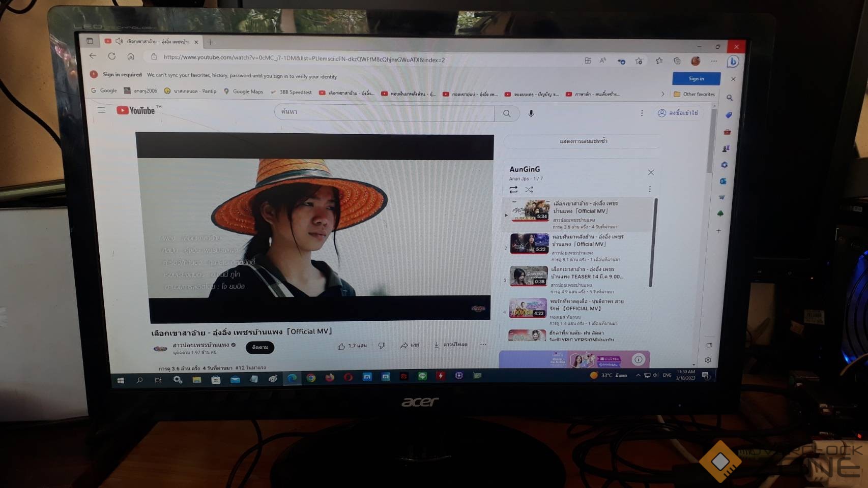Toggle shuffle playlist
The width and height of the screenshot is (868, 488).
point(529,189)
